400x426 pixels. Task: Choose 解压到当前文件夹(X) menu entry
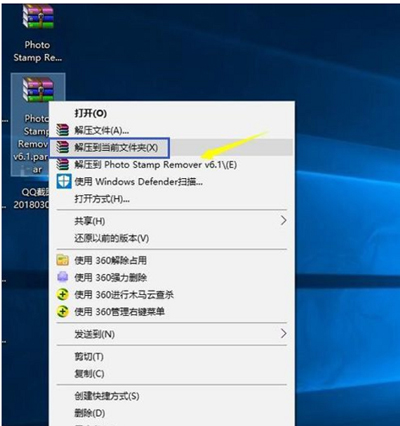click(x=171, y=147)
